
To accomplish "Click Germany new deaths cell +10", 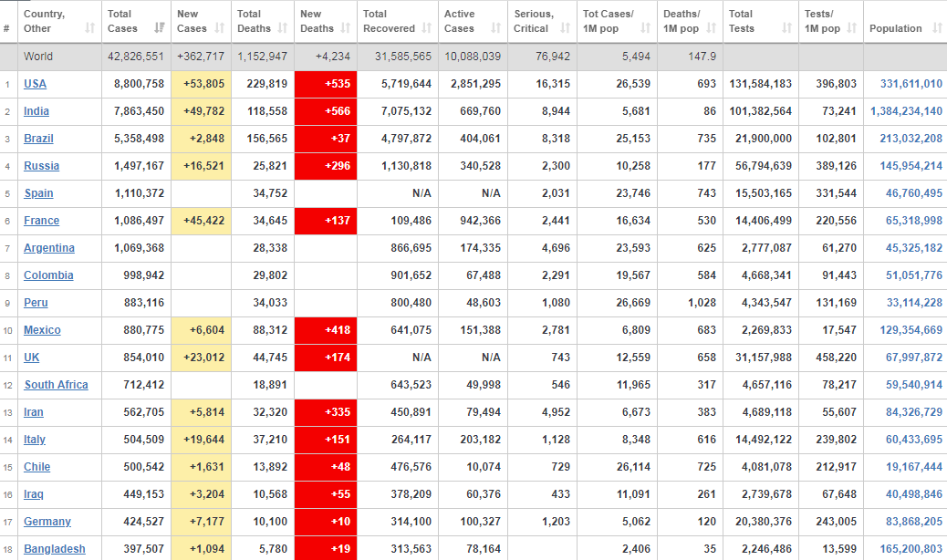I will point(326,522).
